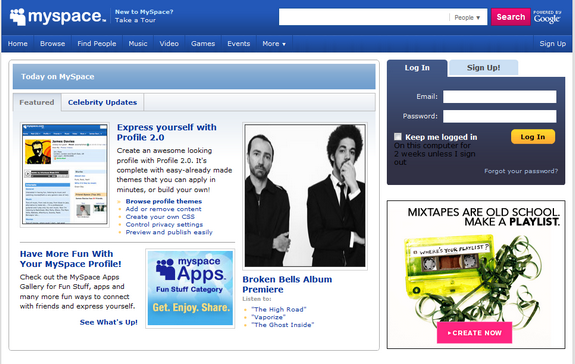
Task: Click the pink Search button
Action: pos(510,17)
